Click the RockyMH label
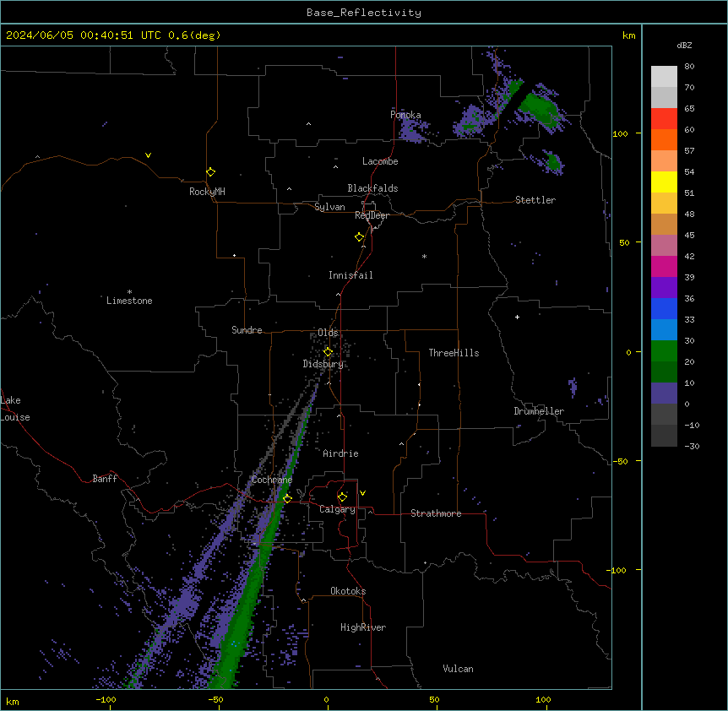 tap(207, 192)
